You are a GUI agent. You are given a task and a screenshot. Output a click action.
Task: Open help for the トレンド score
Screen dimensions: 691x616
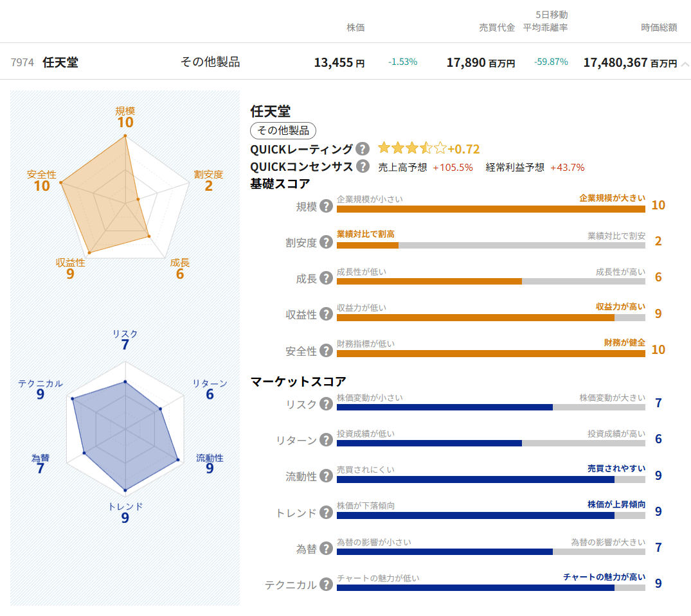click(327, 512)
